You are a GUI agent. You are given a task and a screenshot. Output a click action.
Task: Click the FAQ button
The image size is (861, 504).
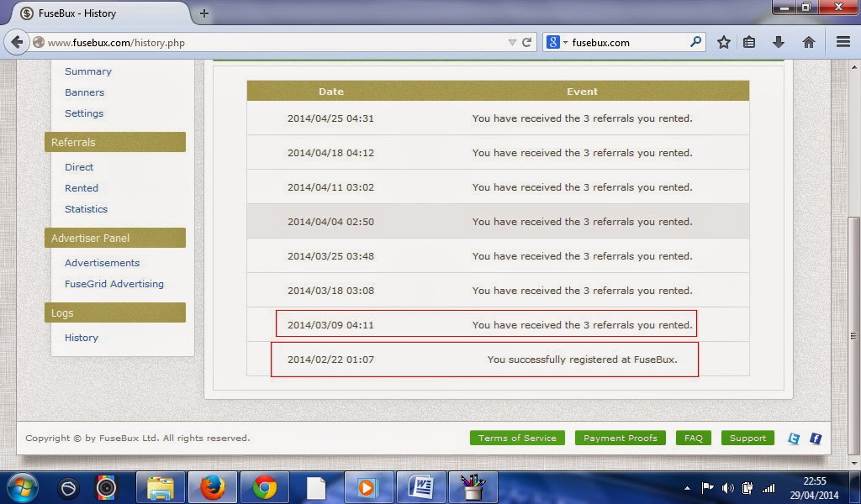pyautogui.click(x=694, y=438)
